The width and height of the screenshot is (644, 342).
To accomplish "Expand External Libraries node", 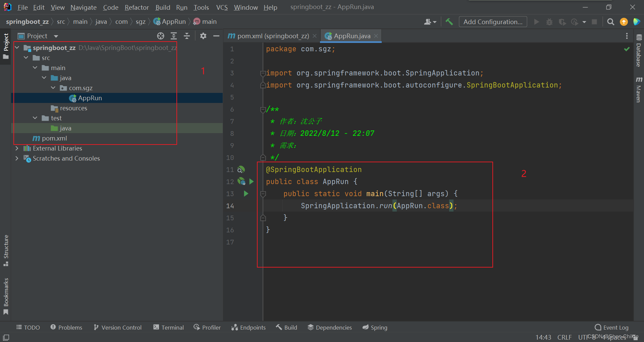I will coord(17,148).
